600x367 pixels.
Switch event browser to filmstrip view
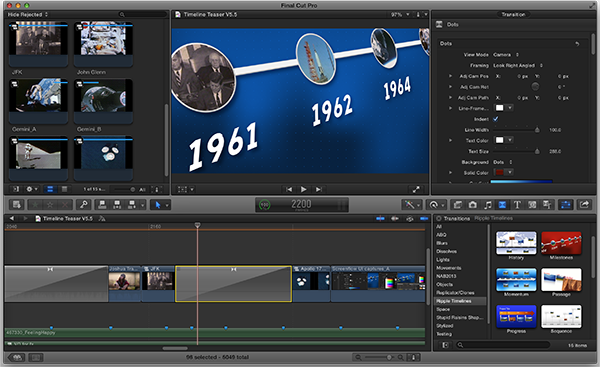point(50,189)
